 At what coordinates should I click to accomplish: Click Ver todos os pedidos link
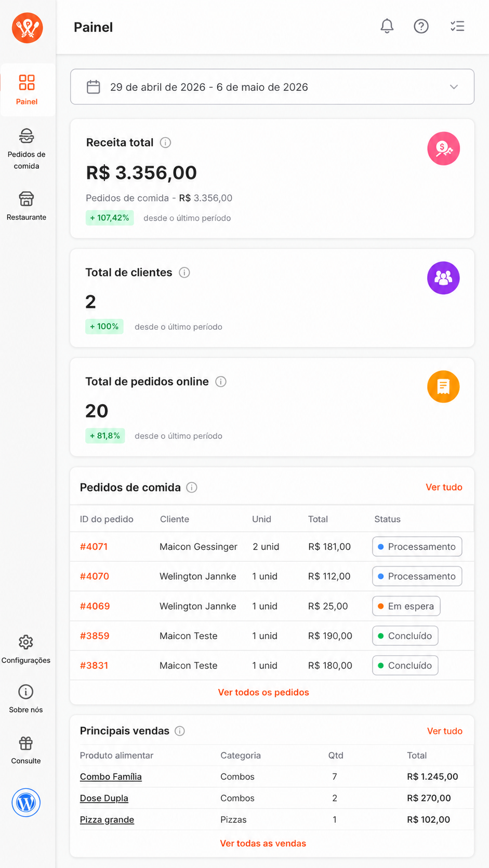(263, 692)
